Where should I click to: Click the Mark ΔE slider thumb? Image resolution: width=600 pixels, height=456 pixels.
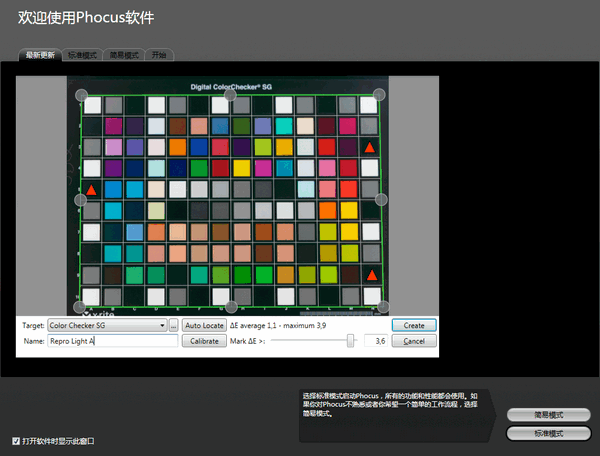pyautogui.click(x=350, y=341)
